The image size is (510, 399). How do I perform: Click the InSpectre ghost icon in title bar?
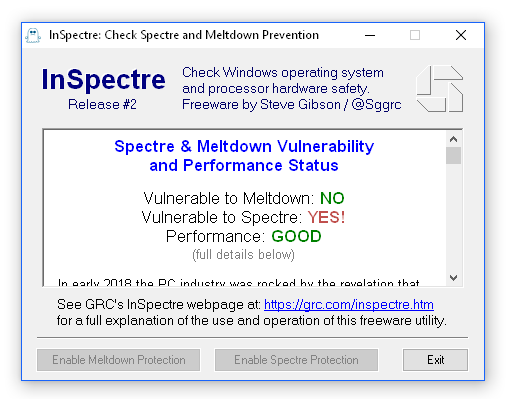tap(33, 35)
